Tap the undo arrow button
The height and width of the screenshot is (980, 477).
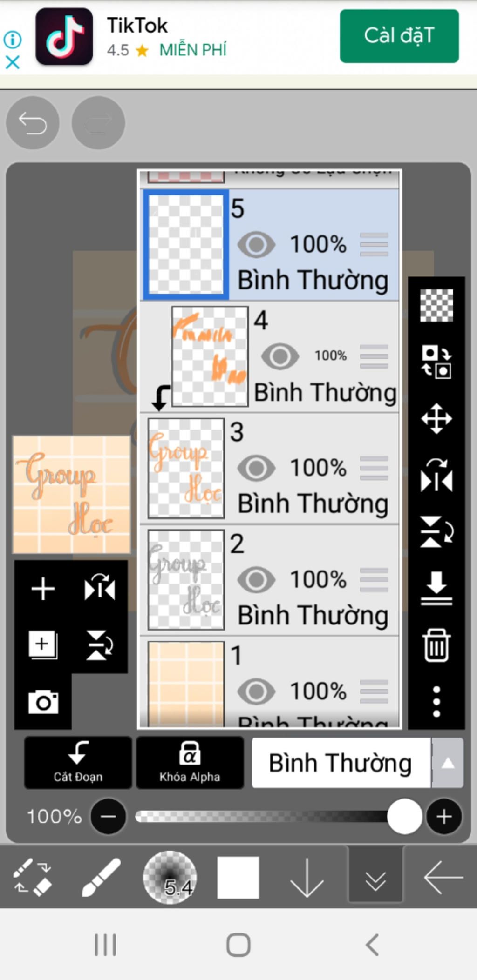[32, 123]
